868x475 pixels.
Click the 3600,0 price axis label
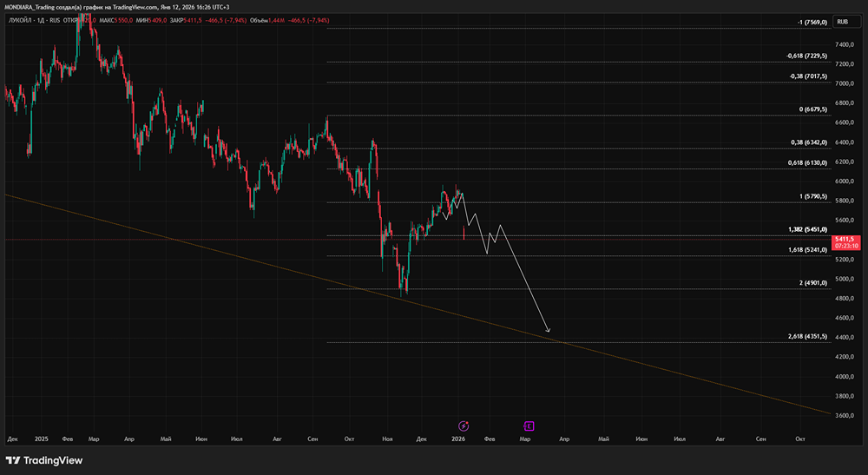coord(845,415)
